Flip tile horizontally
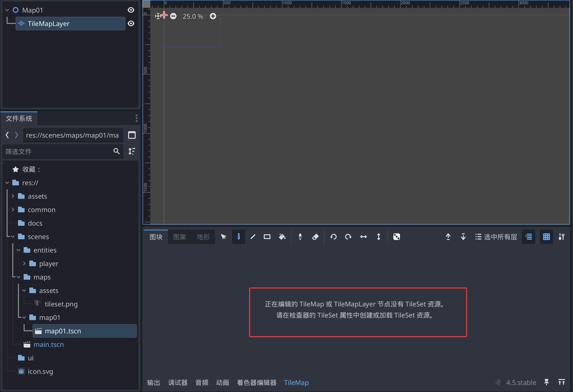Viewport: 573px width, 392px height. point(363,237)
